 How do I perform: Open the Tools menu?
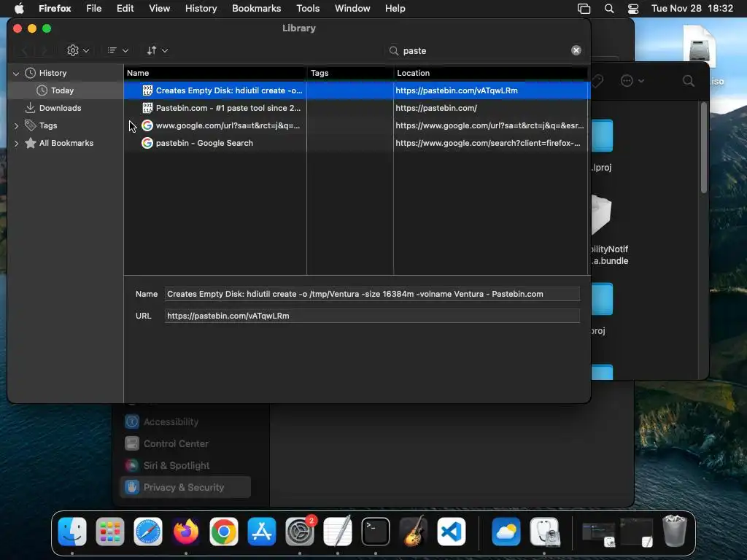pyautogui.click(x=308, y=9)
